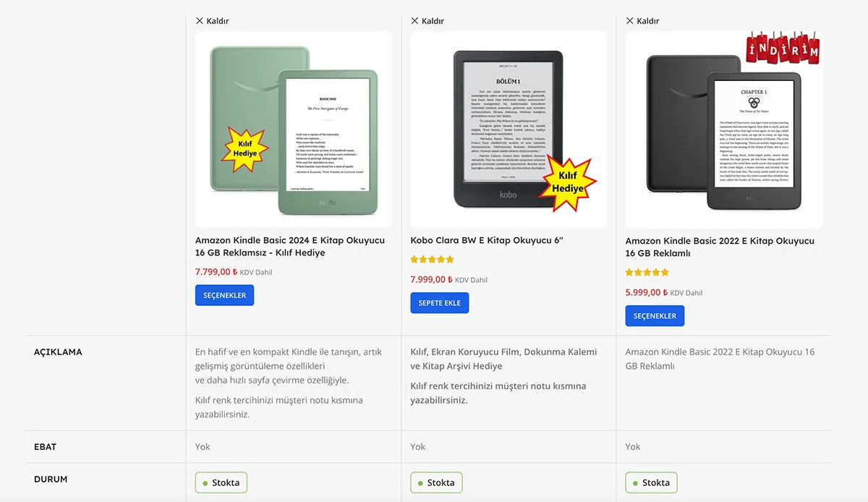The image size is (868, 502).
Task: Click the green Kindle Basic 2024 image
Action: (x=294, y=129)
